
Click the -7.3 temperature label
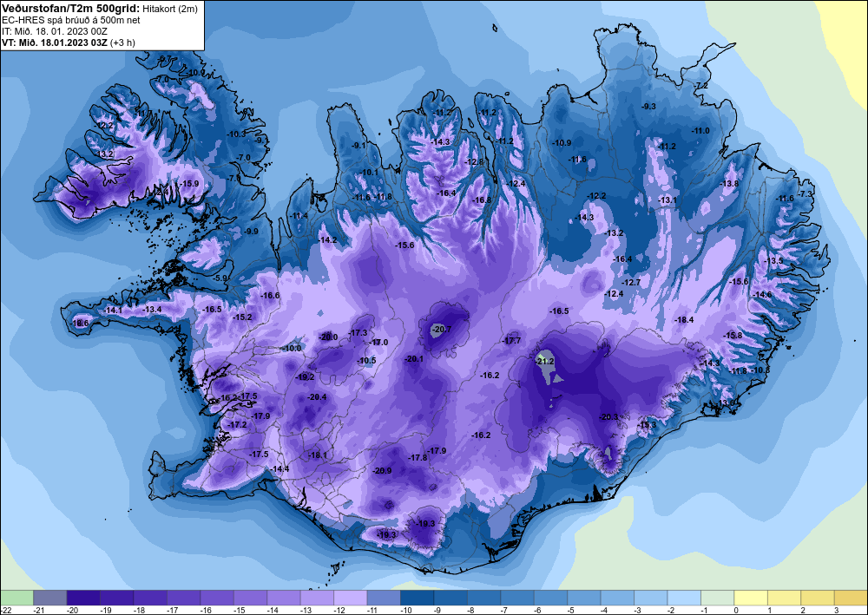pyautogui.click(x=806, y=193)
